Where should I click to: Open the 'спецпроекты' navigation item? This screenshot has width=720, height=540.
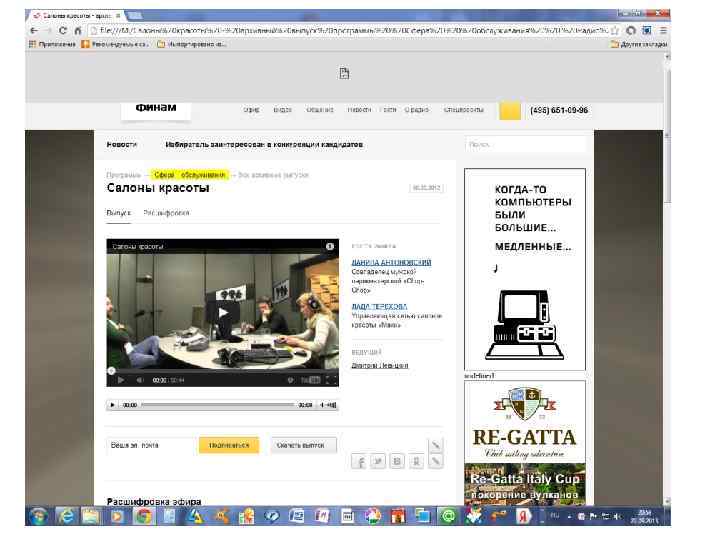click(463, 110)
